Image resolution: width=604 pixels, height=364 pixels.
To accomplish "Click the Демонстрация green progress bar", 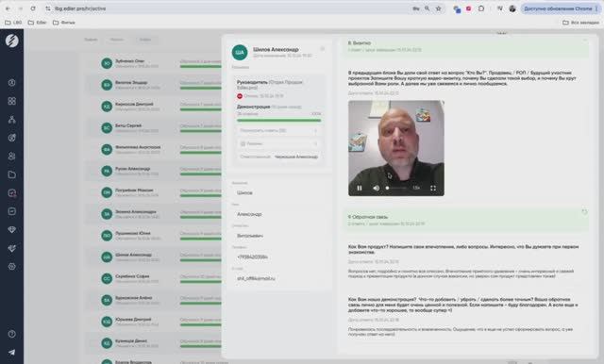I will 278,121.
